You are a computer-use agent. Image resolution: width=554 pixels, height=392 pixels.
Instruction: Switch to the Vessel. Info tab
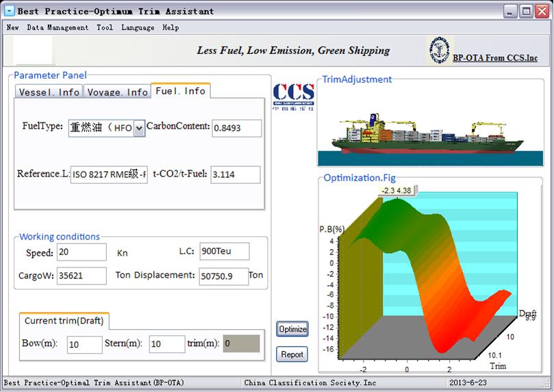pyautogui.click(x=49, y=92)
